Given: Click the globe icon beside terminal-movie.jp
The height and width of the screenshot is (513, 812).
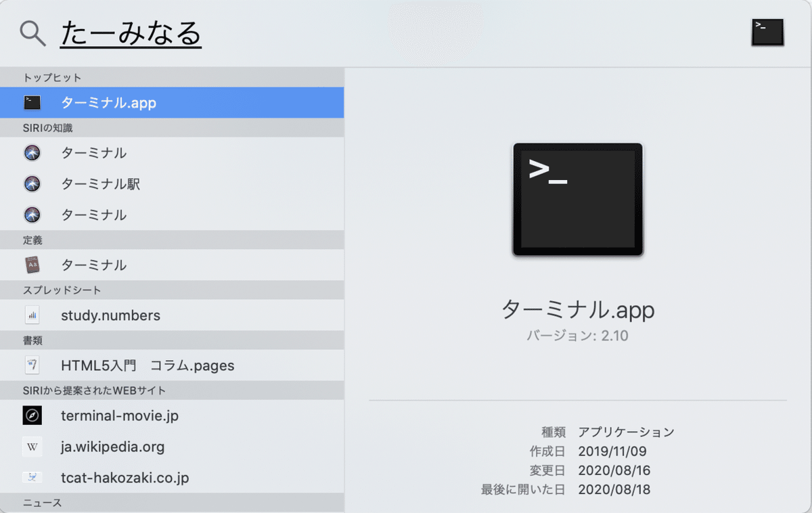Looking at the screenshot, I should [32, 416].
